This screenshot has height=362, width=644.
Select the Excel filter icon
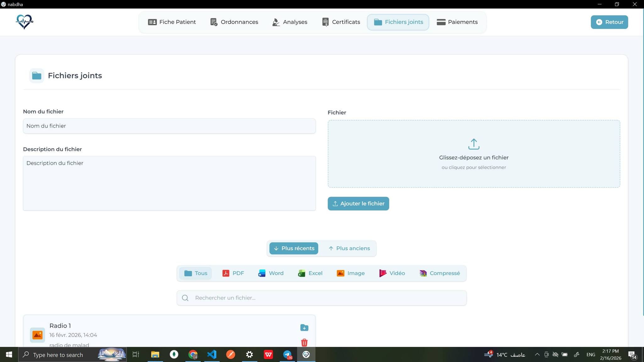pos(310,273)
